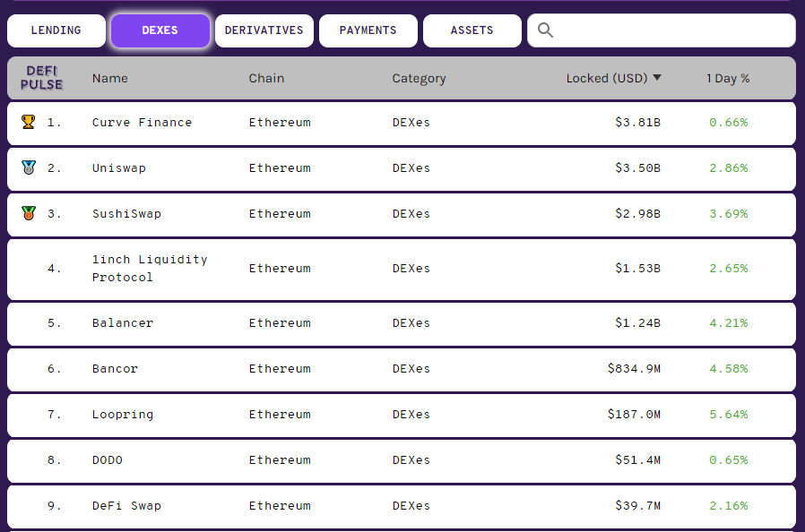805x532 pixels.
Task: Open the Bancor entry
Action: coord(115,369)
